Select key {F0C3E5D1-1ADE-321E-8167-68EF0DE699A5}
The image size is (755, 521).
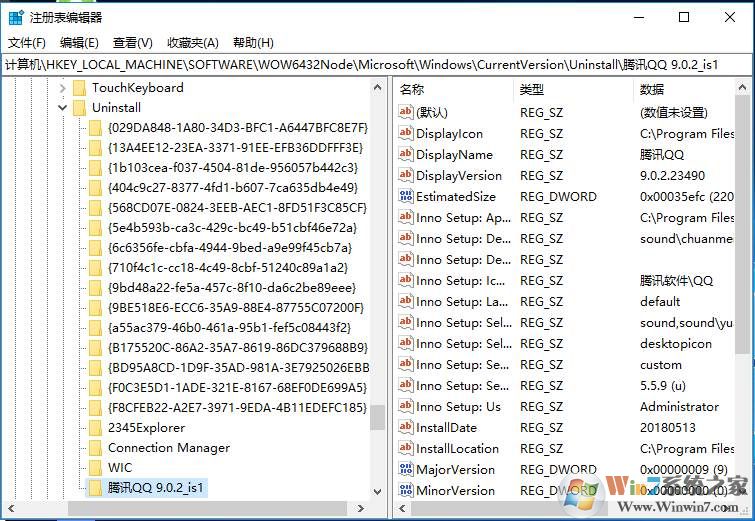(237, 388)
